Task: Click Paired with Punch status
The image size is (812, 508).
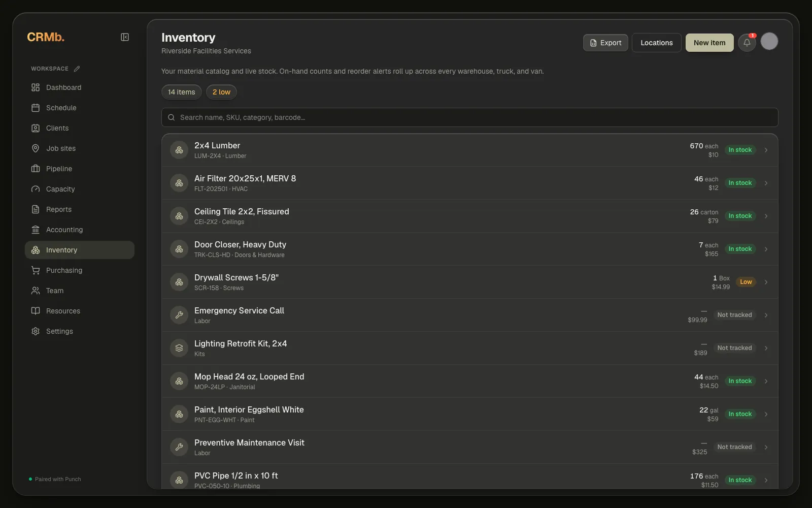Action: [55, 479]
